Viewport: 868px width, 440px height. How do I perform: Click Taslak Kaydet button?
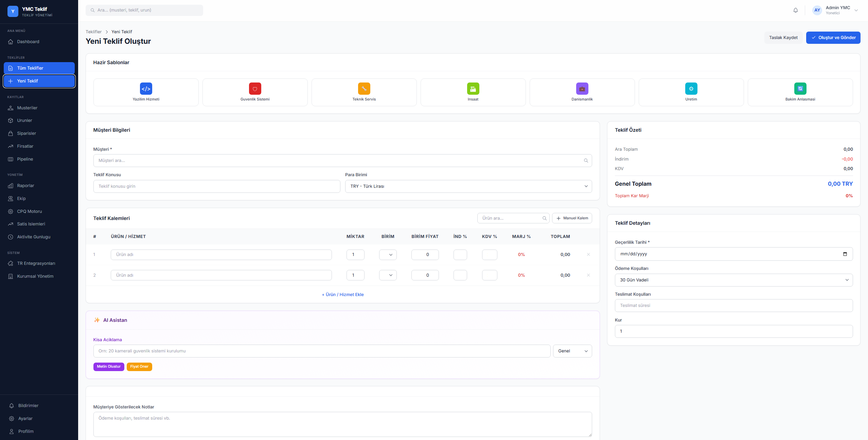click(783, 38)
